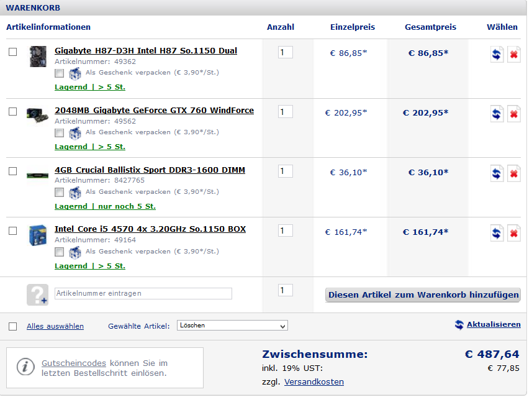
Task: Open the GeForce GTX 760 graphics card thumbnail
Action: point(37,116)
